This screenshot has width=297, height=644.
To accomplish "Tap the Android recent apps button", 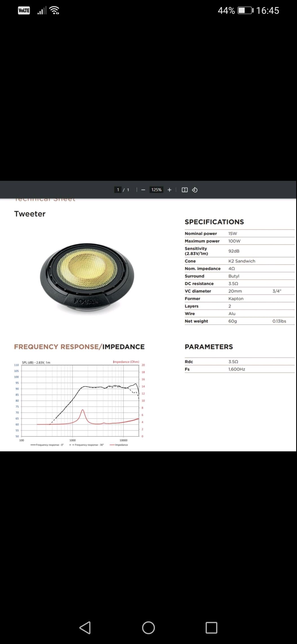I will [x=211, y=628].
